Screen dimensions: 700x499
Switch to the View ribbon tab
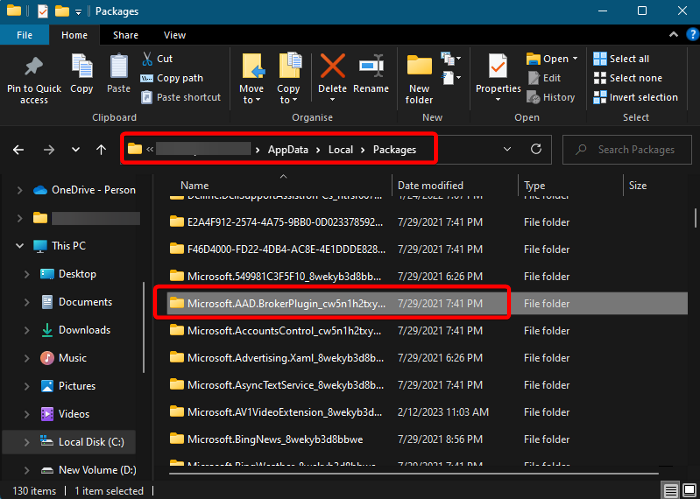174,35
